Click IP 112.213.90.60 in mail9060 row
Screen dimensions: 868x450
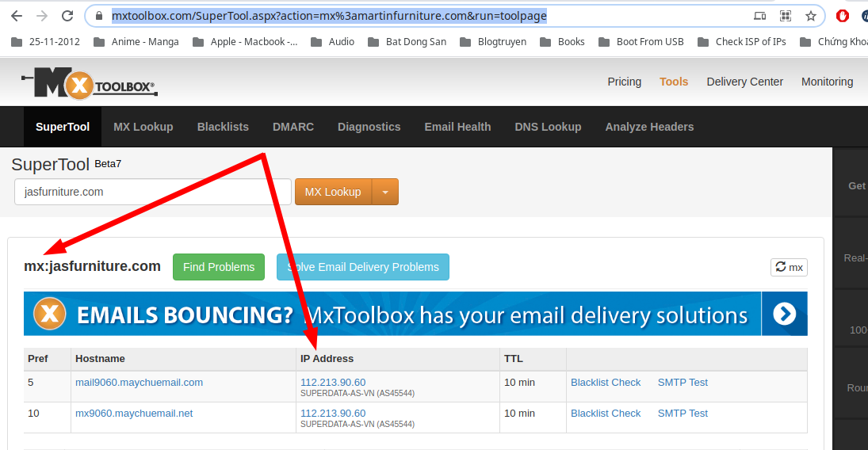pos(333,383)
